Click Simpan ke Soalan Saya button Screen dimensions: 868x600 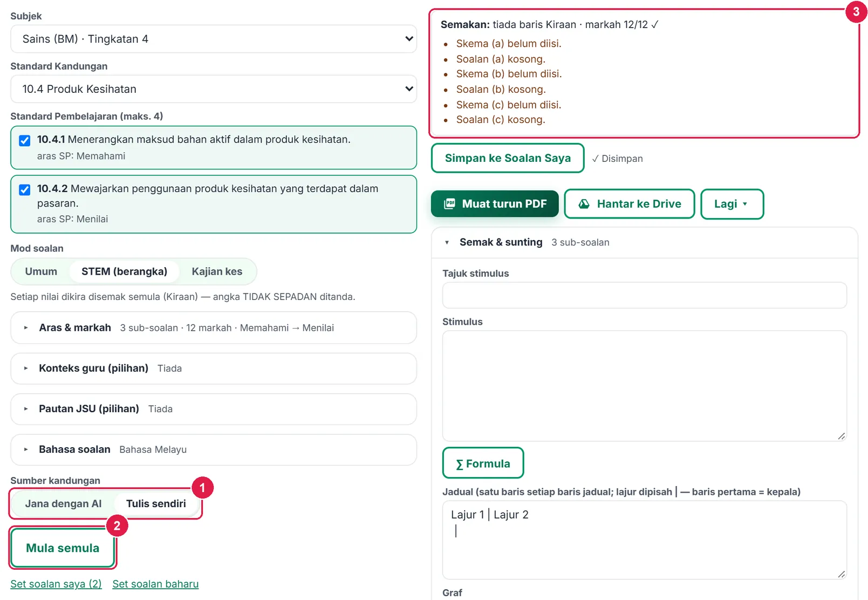click(x=508, y=158)
